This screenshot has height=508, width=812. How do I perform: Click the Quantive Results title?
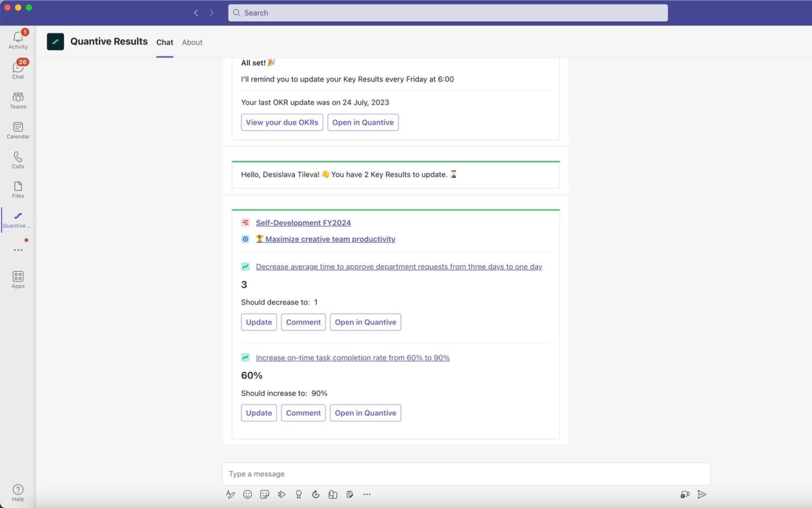tap(109, 42)
